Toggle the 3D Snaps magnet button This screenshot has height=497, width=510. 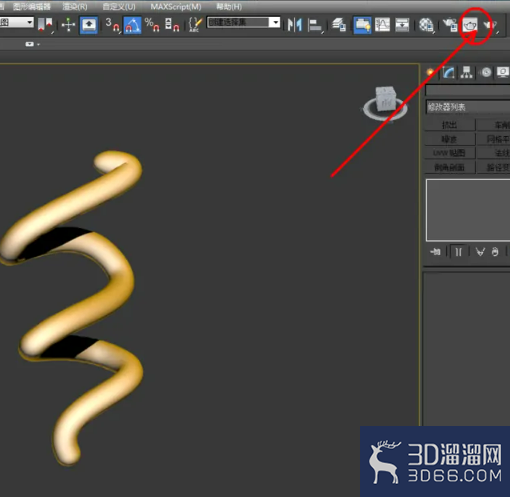click(112, 25)
